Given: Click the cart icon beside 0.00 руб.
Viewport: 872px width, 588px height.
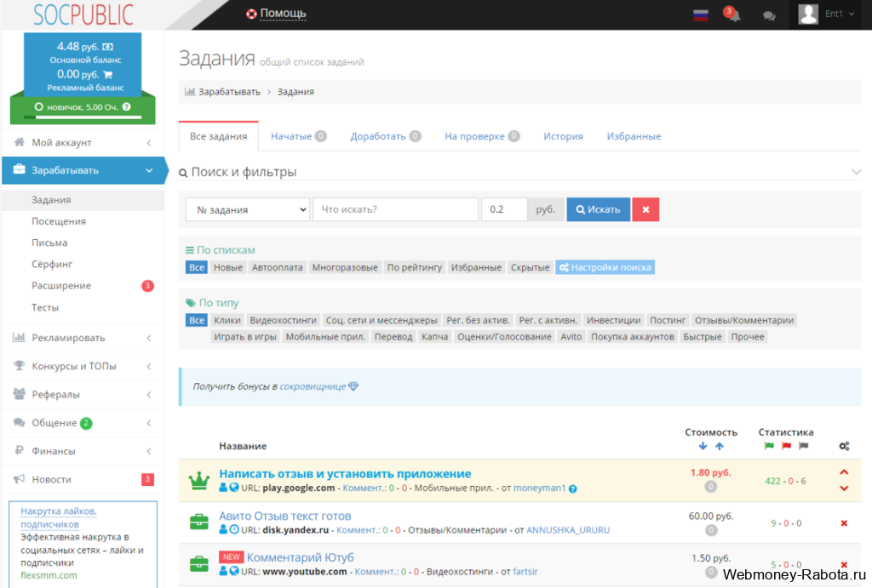Looking at the screenshot, I should tap(108, 75).
